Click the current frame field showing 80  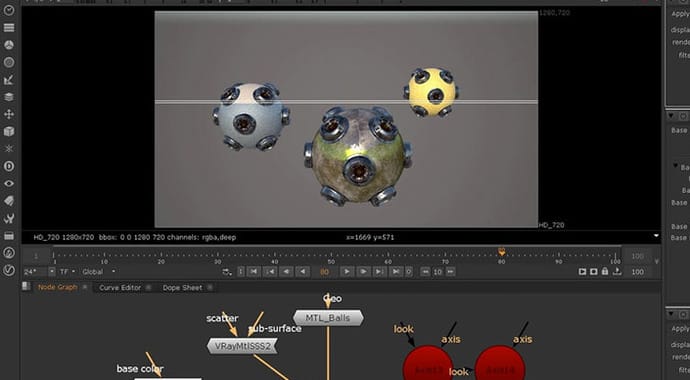(x=324, y=272)
